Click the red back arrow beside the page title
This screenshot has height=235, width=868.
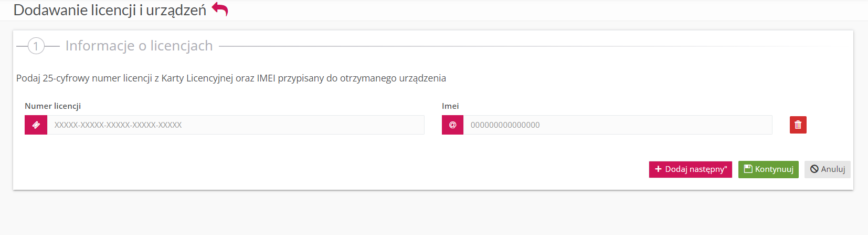click(x=220, y=9)
